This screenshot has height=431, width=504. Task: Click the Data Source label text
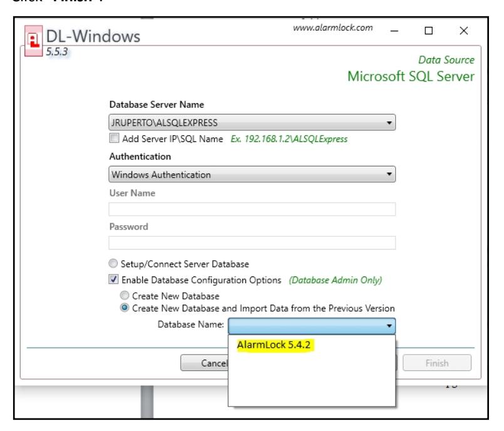446,59
